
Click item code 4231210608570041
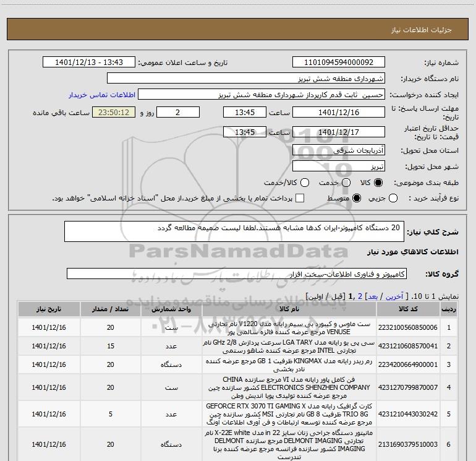pyautogui.click(x=408, y=346)
